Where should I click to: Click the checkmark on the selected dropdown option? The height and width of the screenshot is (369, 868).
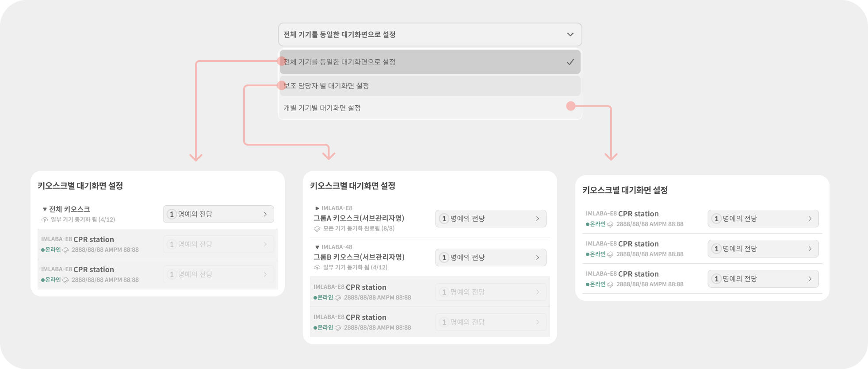(x=570, y=62)
